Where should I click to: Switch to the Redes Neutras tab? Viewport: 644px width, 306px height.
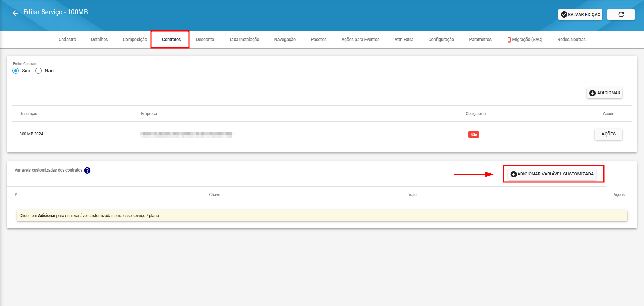(572, 40)
